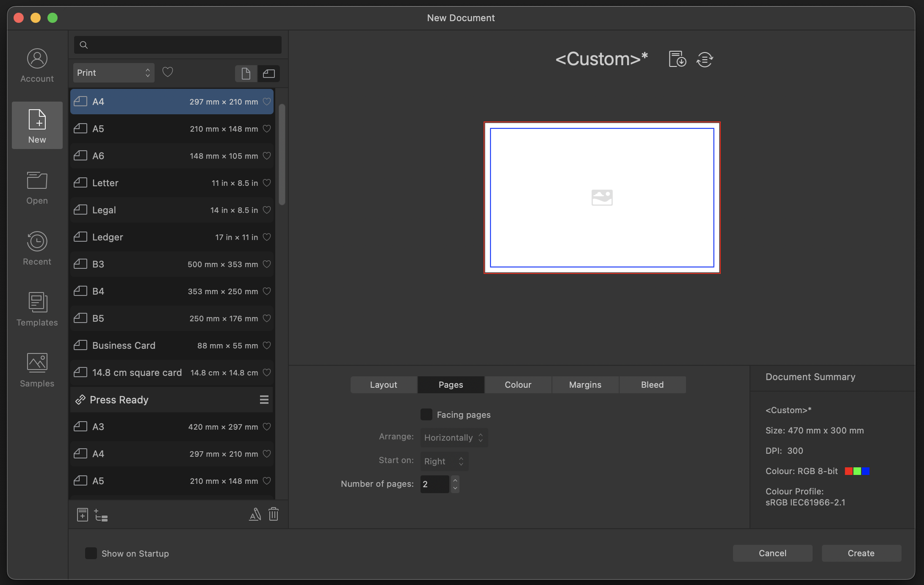
Task: Rename the selected preset
Action: coord(255,514)
